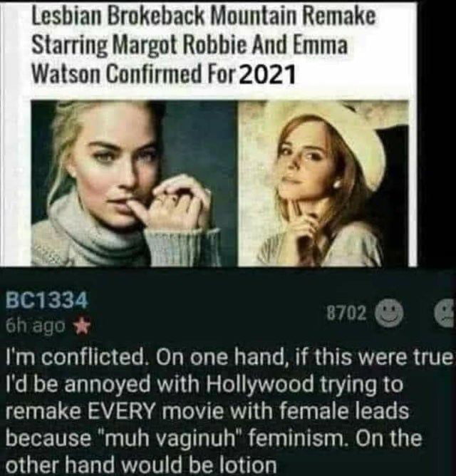Click the year 2021 in the headline
The height and width of the screenshot is (476, 456).
click(x=268, y=74)
